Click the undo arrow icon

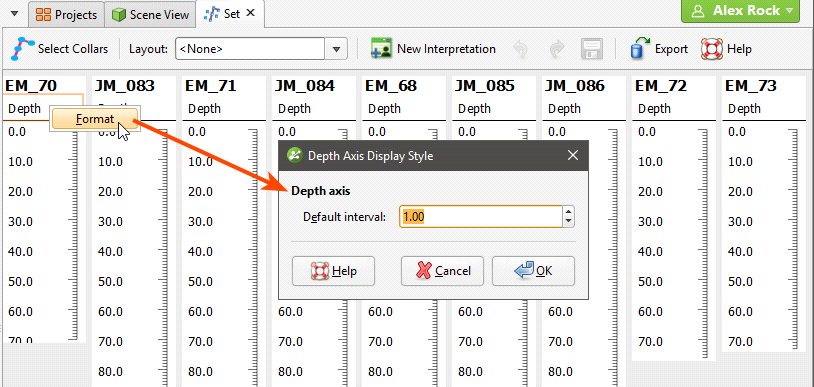pos(520,49)
